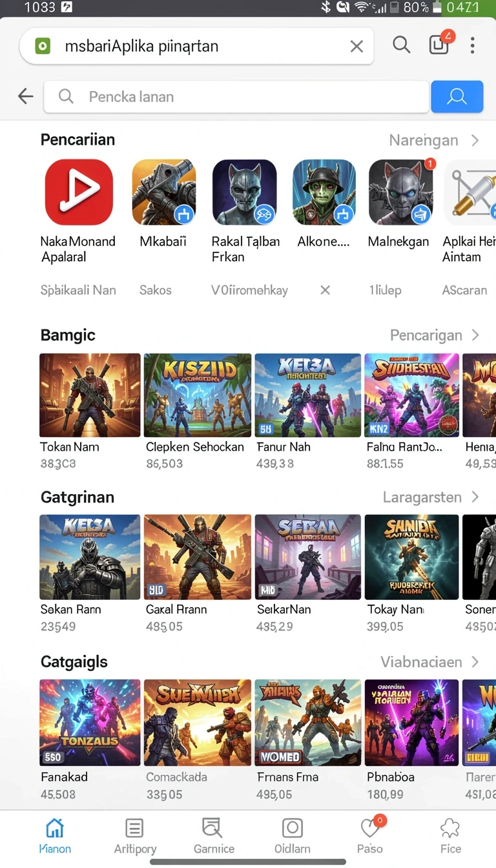Open the Malnekgan app icon

click(x=401, y=192)
